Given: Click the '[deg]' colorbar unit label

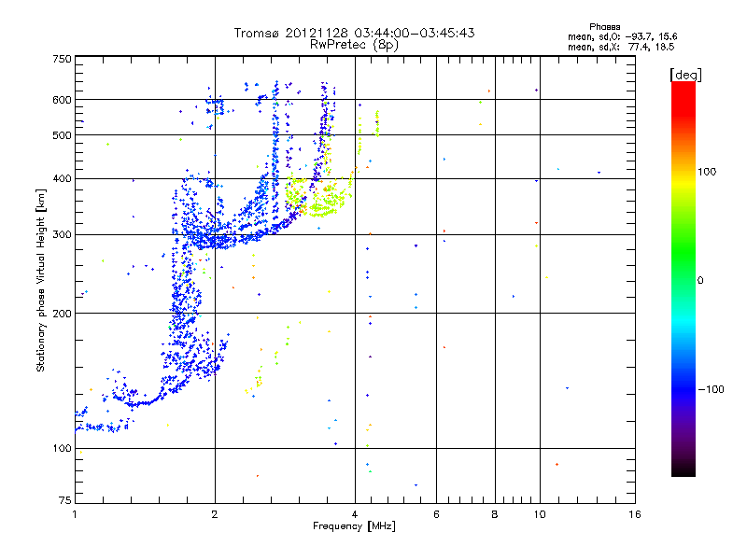Looking at the screenshot, I should point(685,75).
